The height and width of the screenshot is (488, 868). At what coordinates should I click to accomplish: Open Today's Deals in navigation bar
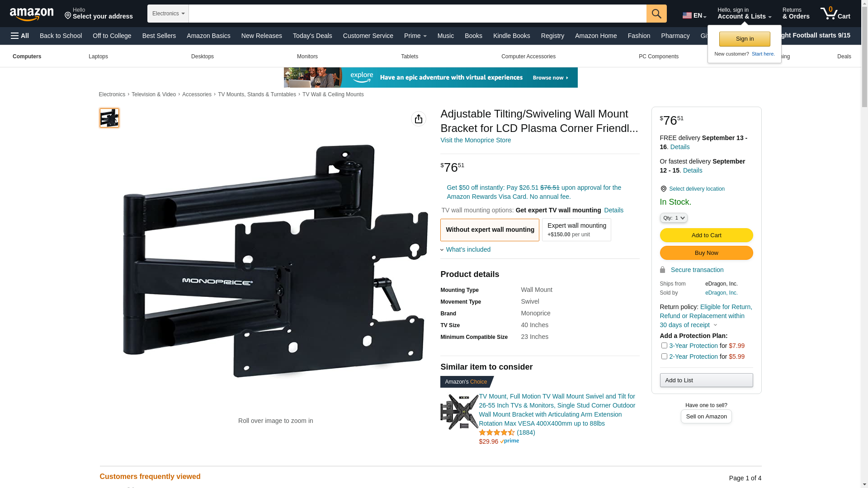312,36
